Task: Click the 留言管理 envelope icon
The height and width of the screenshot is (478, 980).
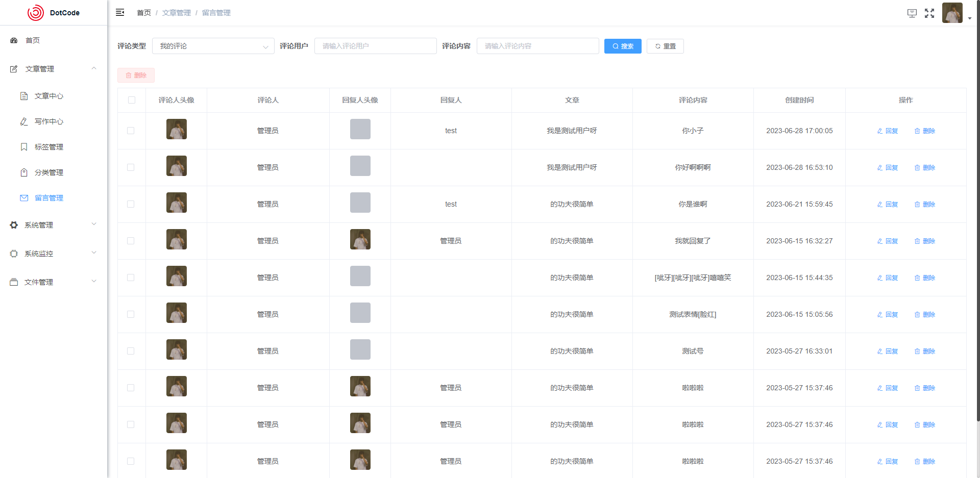Action: click(24, 198)
